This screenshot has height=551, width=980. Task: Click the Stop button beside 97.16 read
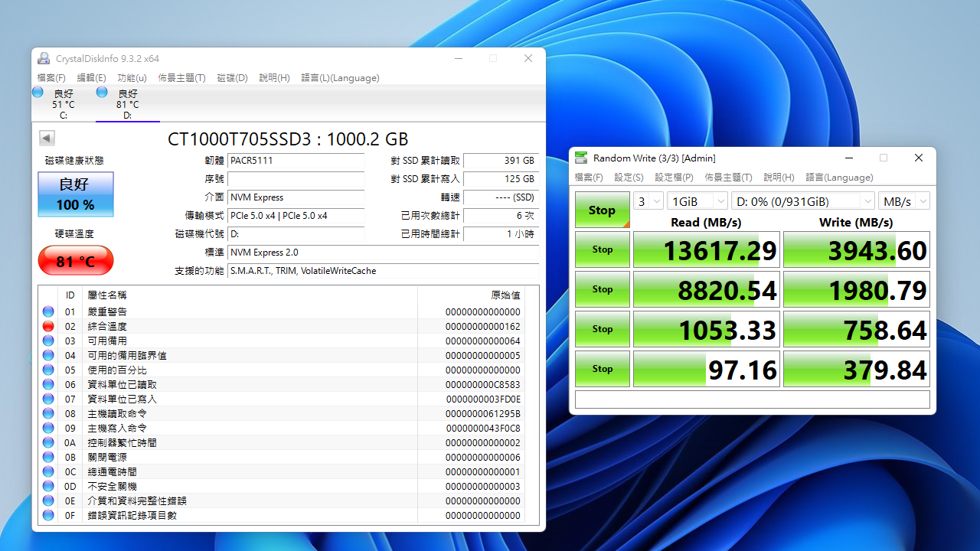(602, 369)
